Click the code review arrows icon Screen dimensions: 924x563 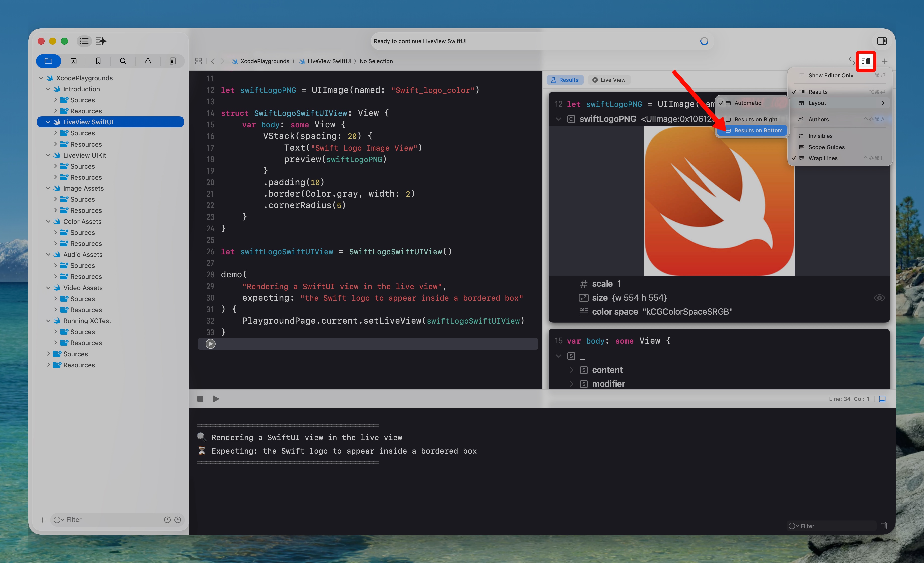pyautogui.click(x=852, y=61)
